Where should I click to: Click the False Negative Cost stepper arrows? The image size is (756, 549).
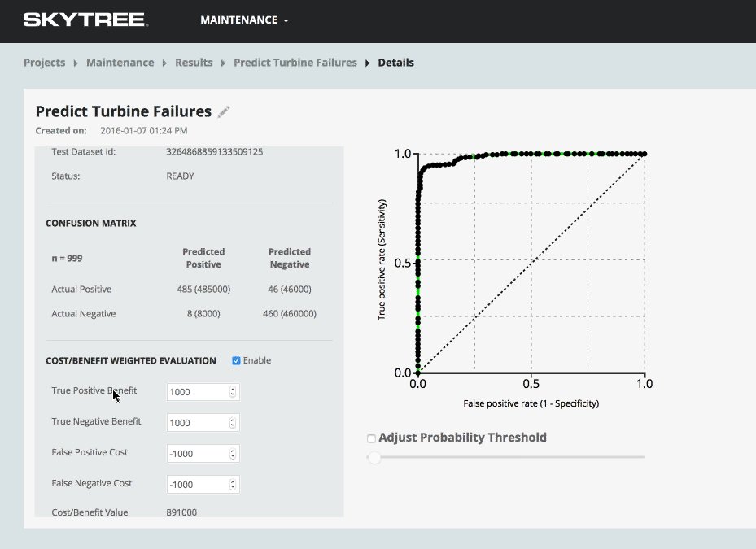pos(233,485)
